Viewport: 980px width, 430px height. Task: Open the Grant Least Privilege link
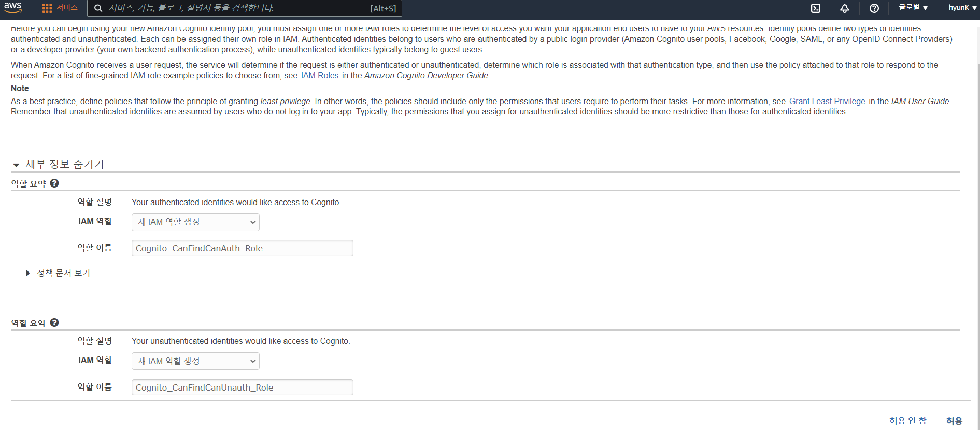pos(827,102)
